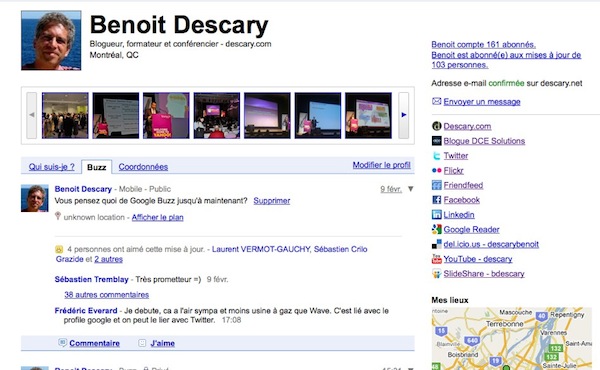Go to previous photos with left arrow
The width and height of the screenshot is (600, 370).
coord(32,115)
